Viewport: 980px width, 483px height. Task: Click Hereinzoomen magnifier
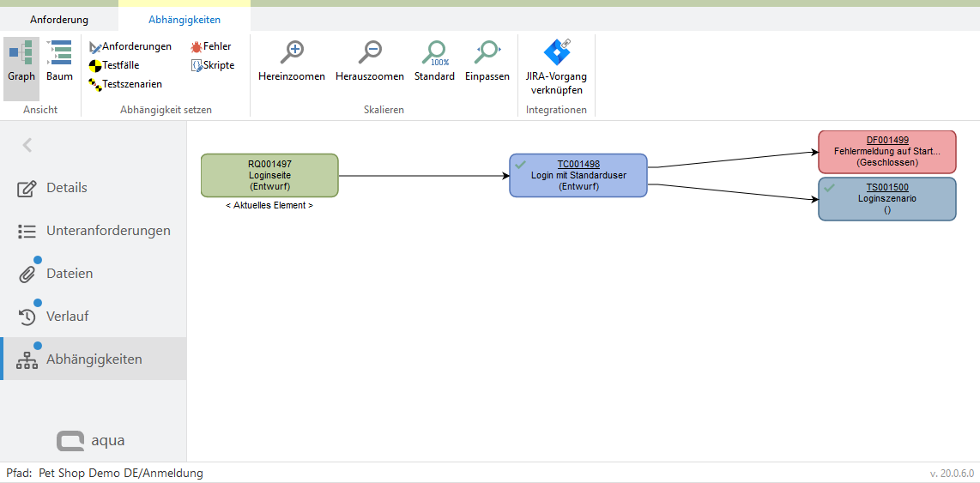click(x=292, y=60)
